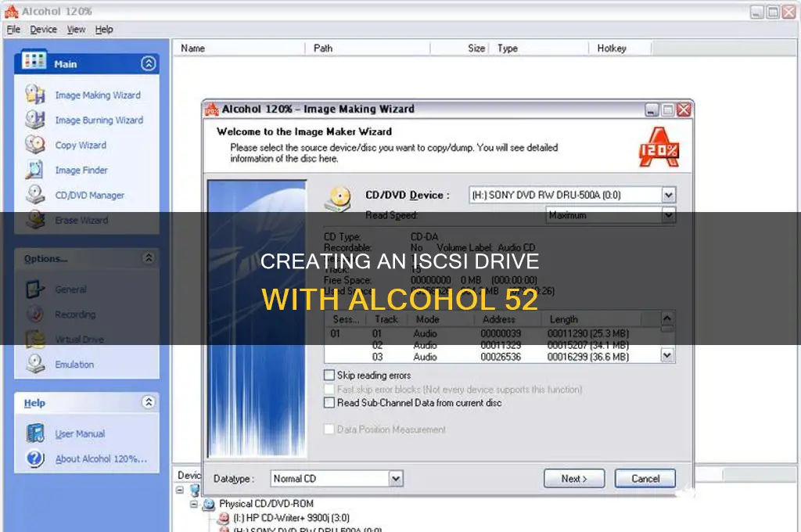
Task: Launch the Image Burning Wizard icon
Action: point(35,120)
